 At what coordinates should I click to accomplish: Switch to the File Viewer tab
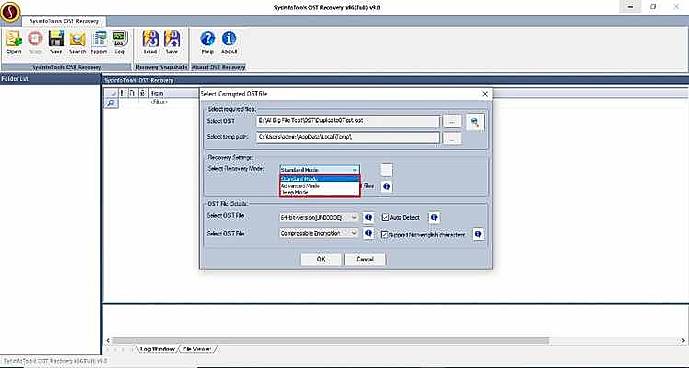197,349
